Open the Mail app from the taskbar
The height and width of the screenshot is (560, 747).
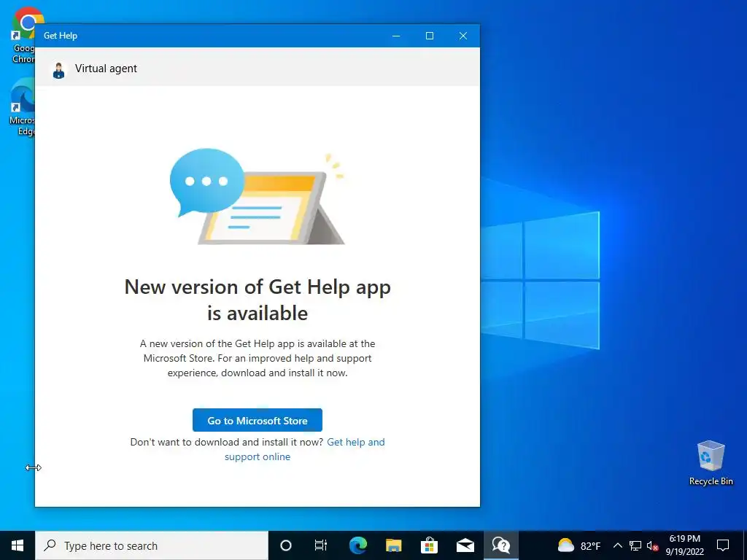tap(465, 545)
